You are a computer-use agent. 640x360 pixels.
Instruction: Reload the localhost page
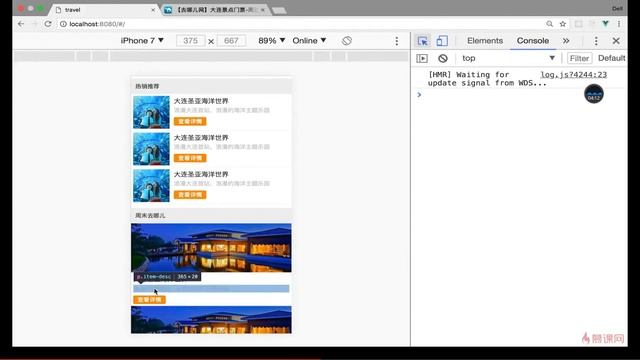click(x=48, y=24)
